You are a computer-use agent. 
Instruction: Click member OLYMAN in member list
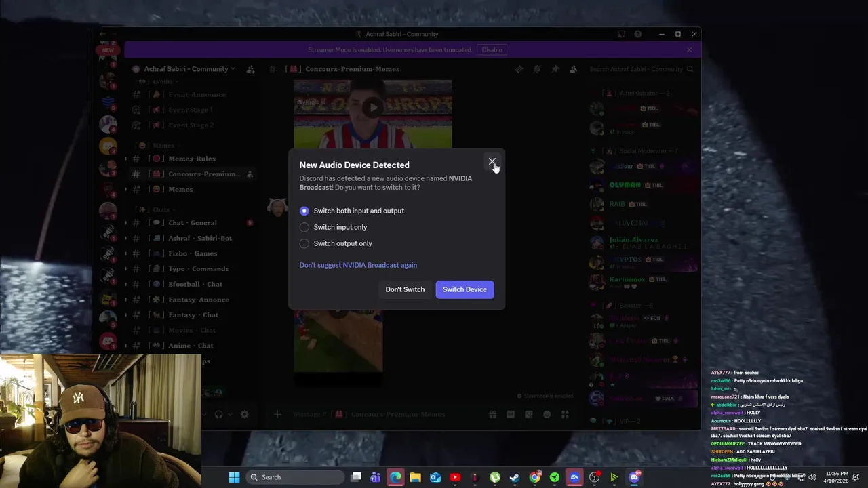(625, 185)
